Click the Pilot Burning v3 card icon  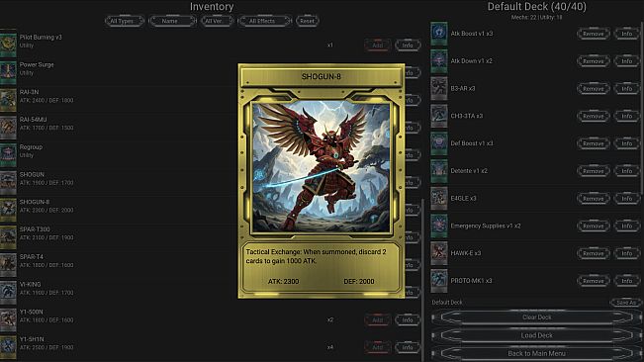(8, 45)
